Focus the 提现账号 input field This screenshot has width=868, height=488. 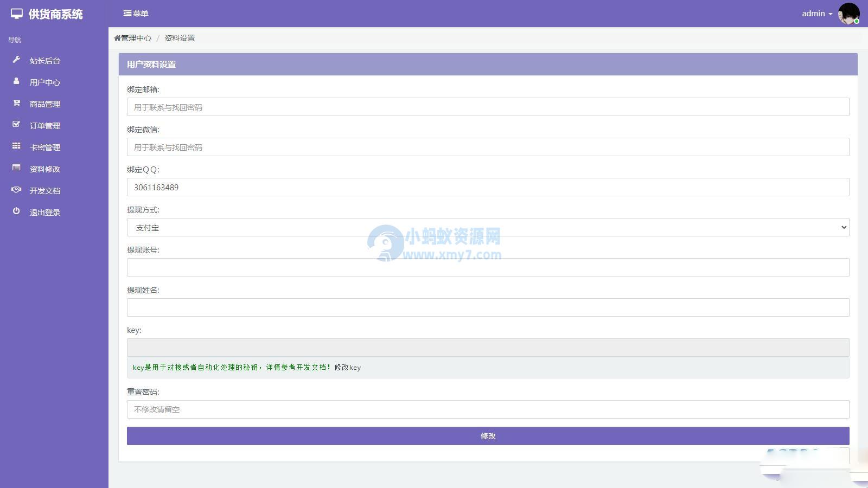point(488,267)
